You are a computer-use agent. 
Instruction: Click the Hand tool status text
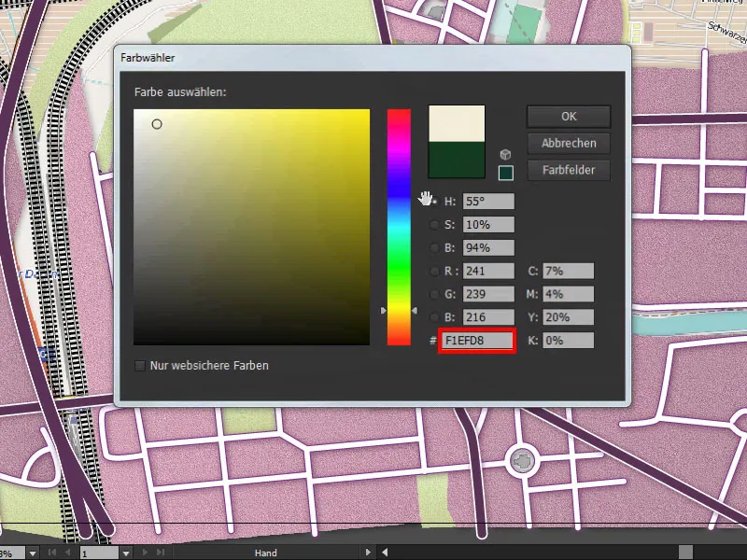click(266, 553)
